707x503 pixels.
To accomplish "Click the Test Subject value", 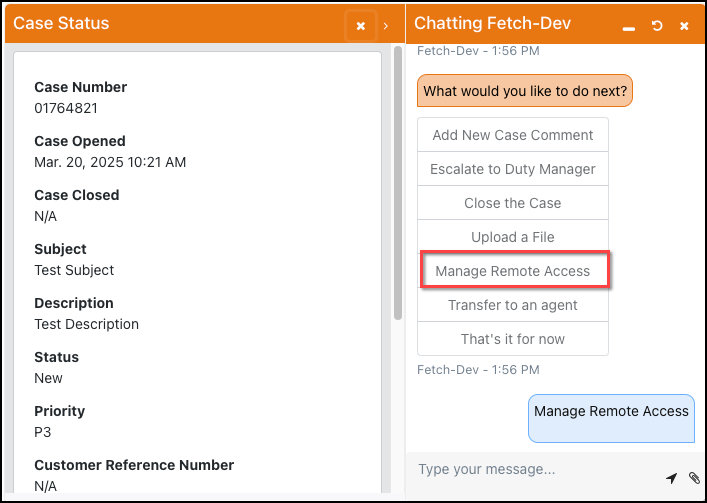I will click(74, 270).
